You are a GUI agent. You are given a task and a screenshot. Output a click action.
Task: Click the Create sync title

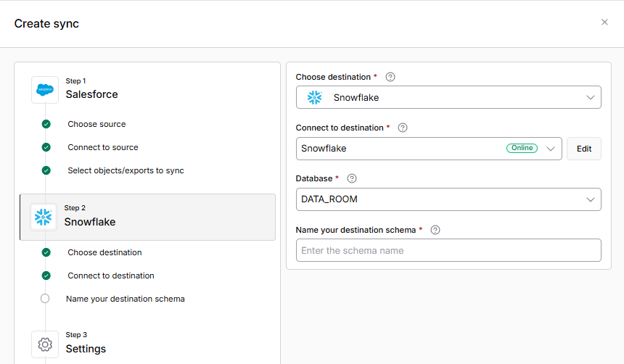46,23
